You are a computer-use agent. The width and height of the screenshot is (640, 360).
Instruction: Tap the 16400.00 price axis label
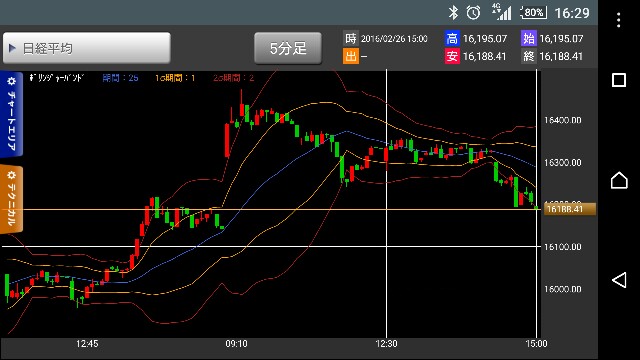(x=562, y=120)
